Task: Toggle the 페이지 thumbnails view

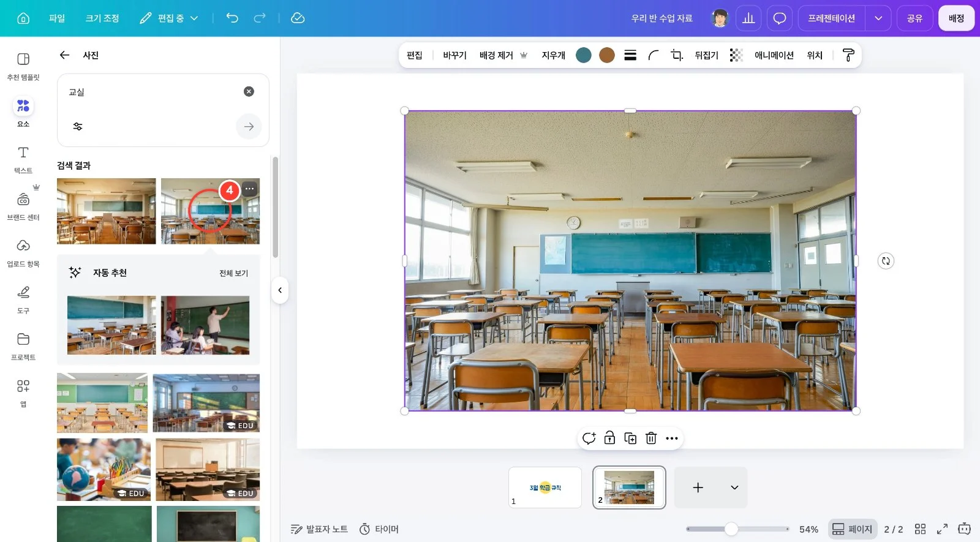Action: click(853, 529)
